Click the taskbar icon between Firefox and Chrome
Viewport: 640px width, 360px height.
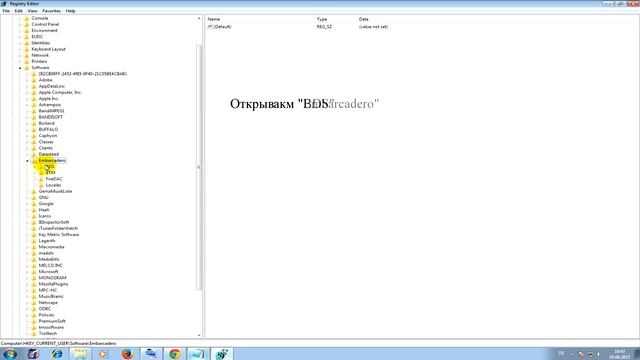pyautogui.click(x=151, y=354)
